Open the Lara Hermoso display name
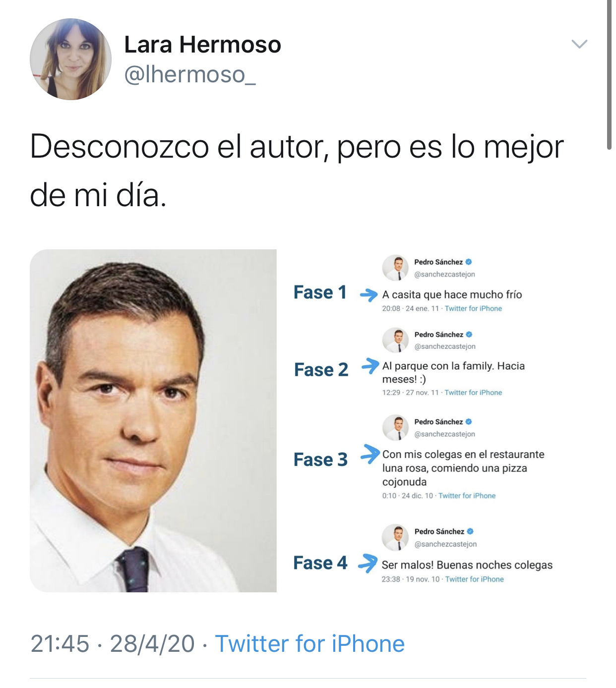 (x=202, y=45)
